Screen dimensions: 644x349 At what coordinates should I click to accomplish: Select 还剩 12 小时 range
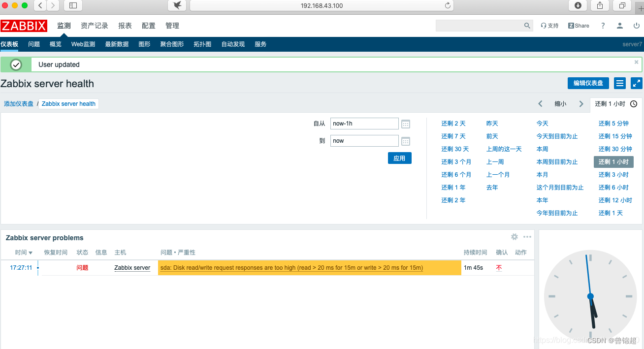click(x=615, y=200)
